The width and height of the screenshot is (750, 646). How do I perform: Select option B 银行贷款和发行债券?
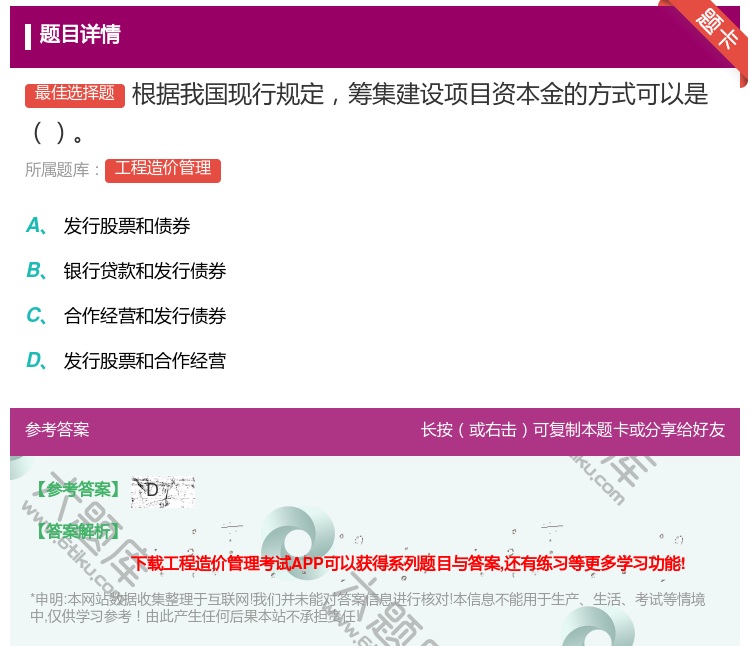pyautogui.click(x=126, y=271)
